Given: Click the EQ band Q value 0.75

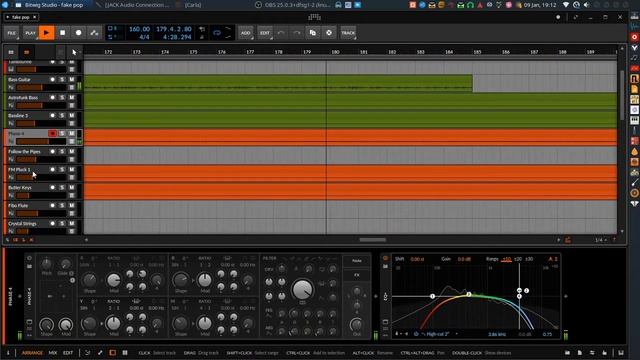Looking at the screenshot, I should 547,334.
